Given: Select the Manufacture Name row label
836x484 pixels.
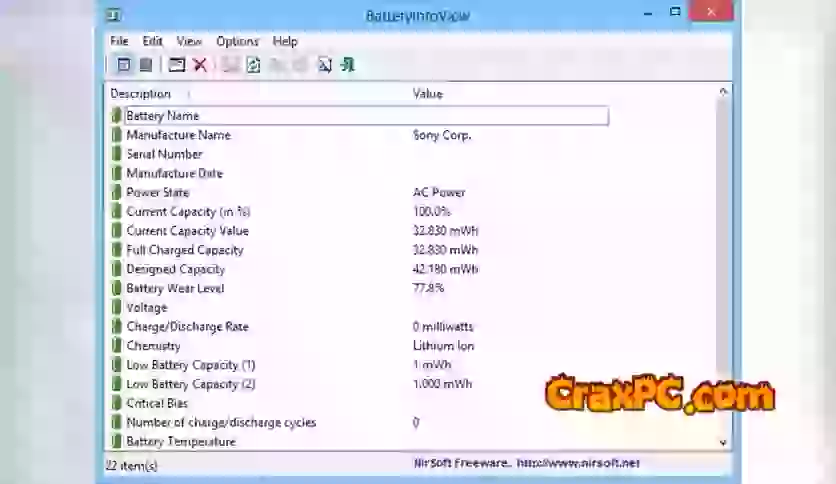Looking at the screenshot, I should pyautogui.click(x=179, y=135).
